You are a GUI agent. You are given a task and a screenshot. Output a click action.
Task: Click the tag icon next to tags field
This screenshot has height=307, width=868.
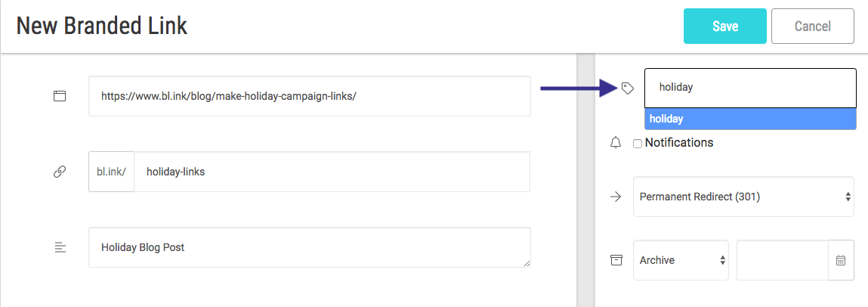click(627, 88)
